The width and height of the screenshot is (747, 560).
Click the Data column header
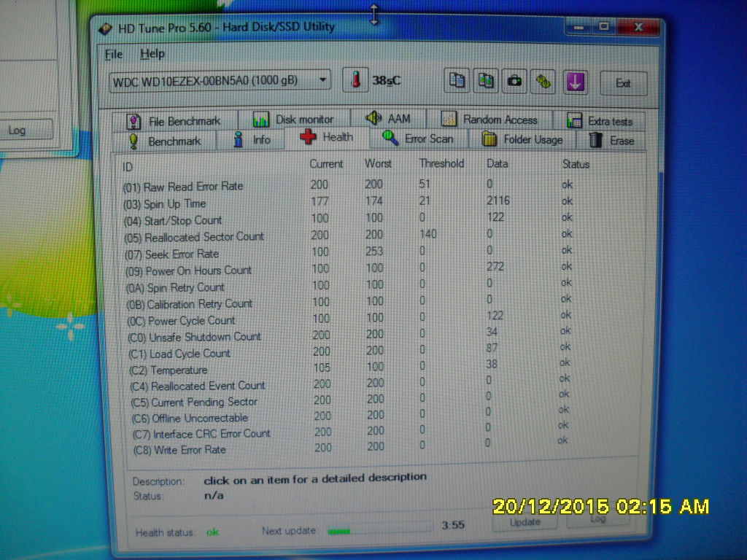[498, 164]
